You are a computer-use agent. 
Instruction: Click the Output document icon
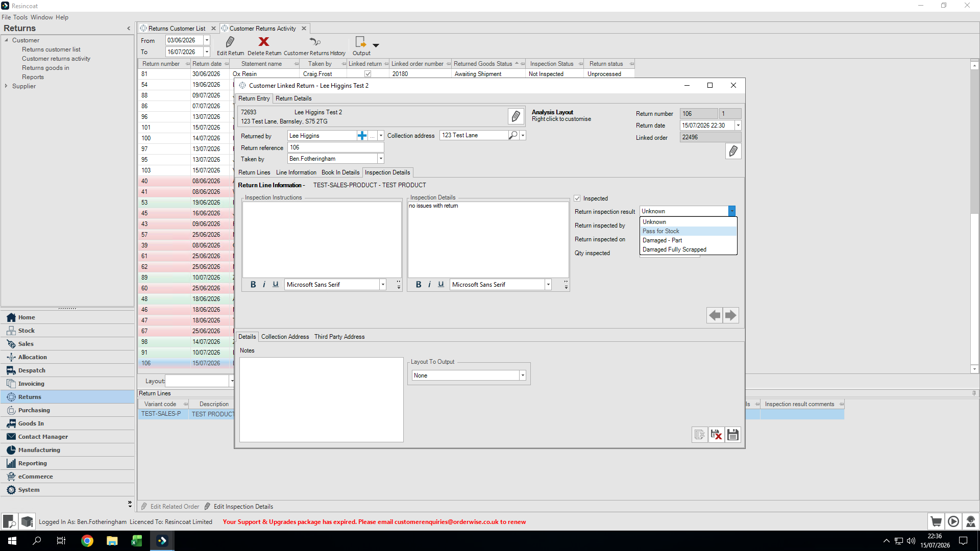[361, 42]
